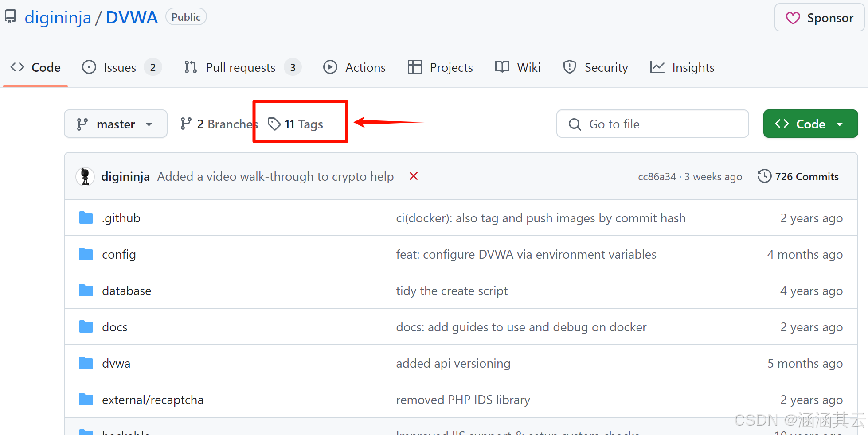The height and width of the screenshot is (435, 868).
Task: Open the Wiki tab
Action: tap(518, 67)
